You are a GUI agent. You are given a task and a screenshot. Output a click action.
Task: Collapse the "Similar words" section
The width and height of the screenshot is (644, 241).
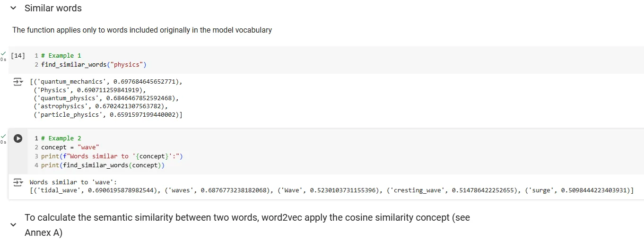point(13,9)
